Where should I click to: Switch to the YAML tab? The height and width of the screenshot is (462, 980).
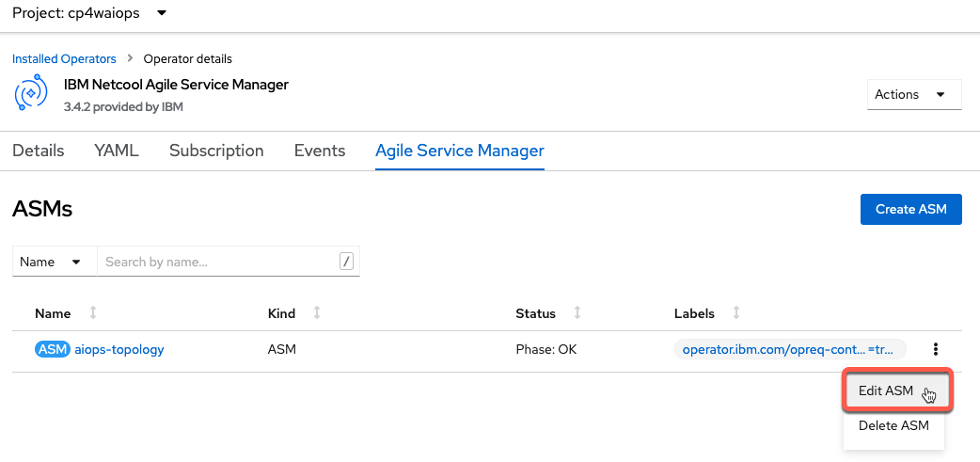[117, 151]
